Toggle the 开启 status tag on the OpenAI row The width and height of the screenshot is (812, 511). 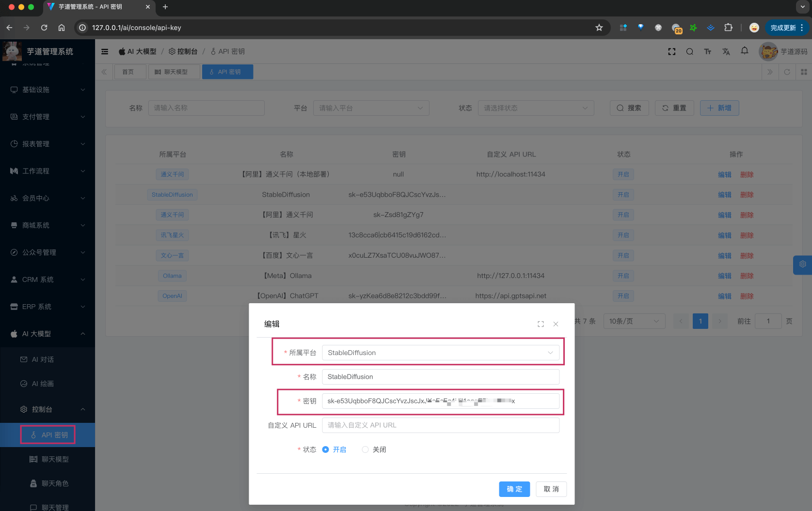tap(623, 296)
